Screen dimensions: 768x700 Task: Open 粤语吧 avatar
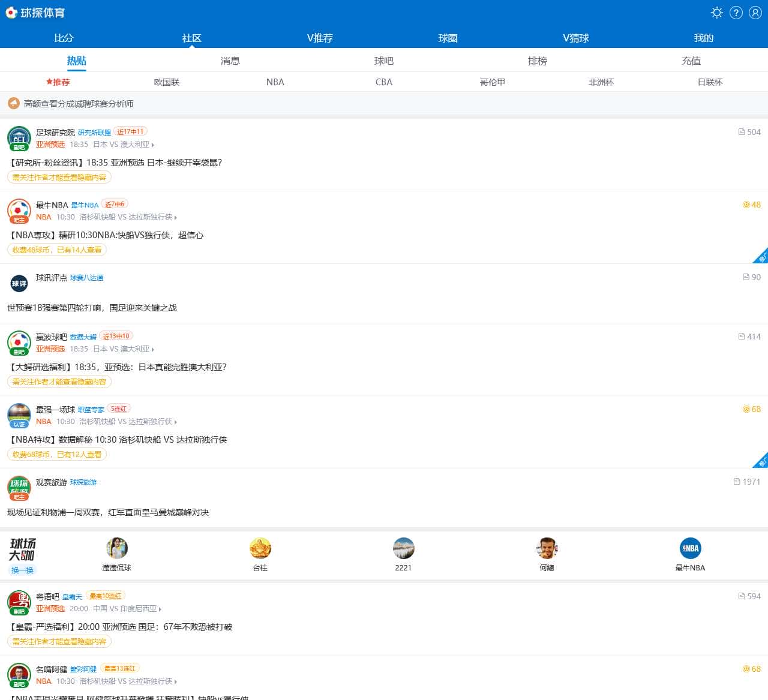click(x=19, y=602)
